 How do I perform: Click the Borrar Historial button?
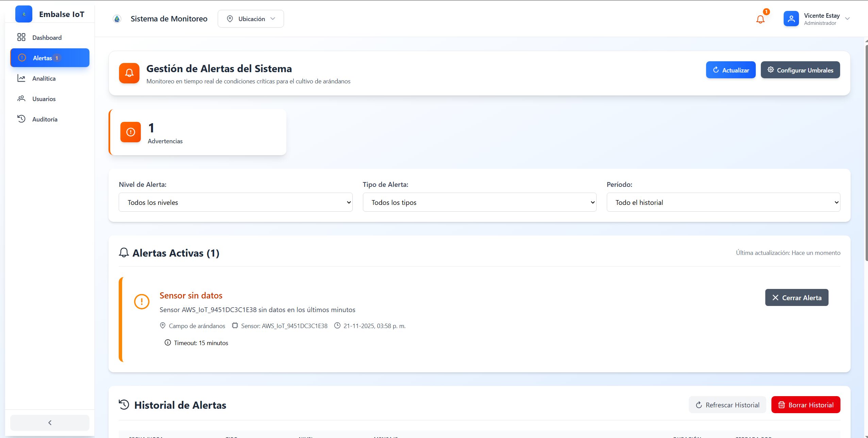tap(805, 405)
